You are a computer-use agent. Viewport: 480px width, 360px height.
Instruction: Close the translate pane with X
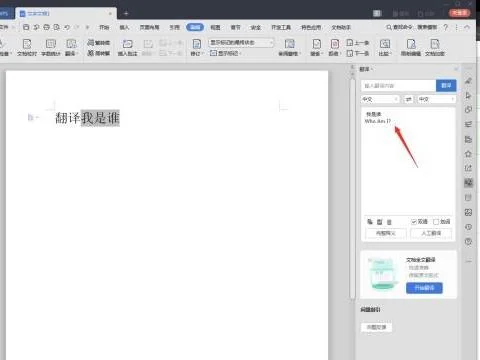click(x=456, y=69)
